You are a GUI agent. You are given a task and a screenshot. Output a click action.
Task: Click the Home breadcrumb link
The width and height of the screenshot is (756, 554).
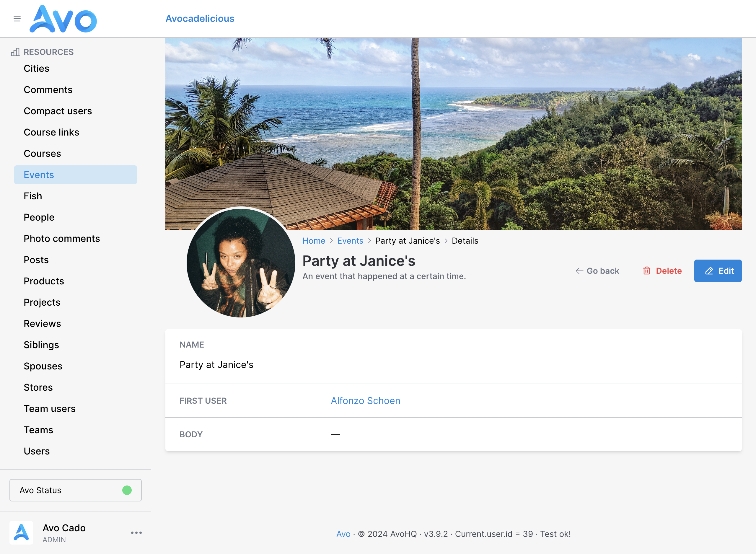click(x=314, y=241)
